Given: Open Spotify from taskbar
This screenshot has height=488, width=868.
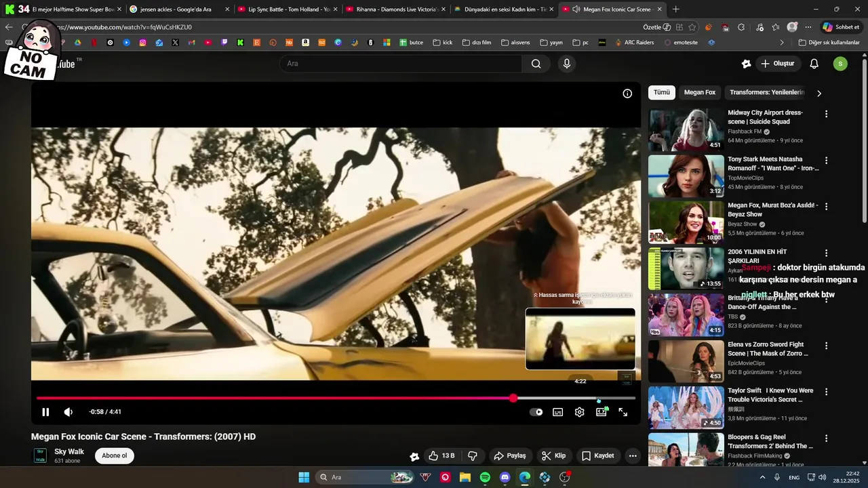Looking at the screenshot, I should tap(485, 477).
